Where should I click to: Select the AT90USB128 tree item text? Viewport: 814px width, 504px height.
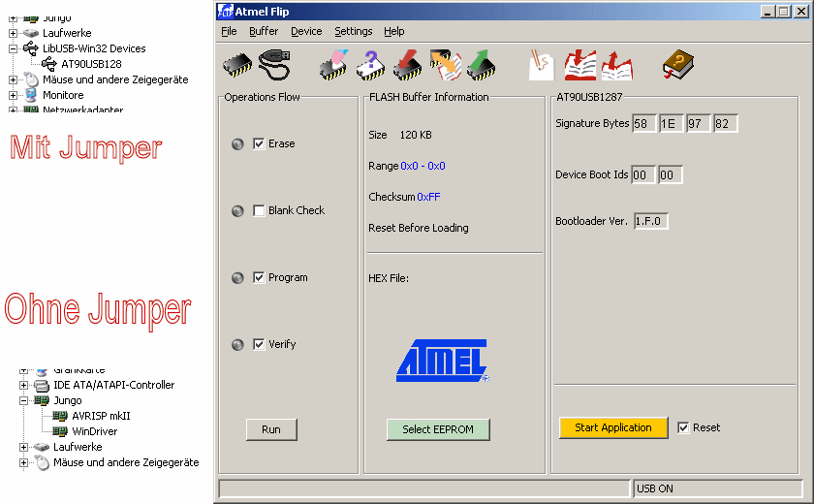click(x=91, y=64)
